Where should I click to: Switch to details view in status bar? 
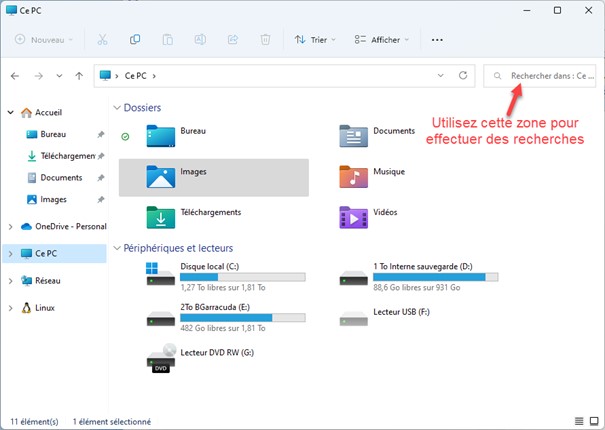tap(579, 421)
